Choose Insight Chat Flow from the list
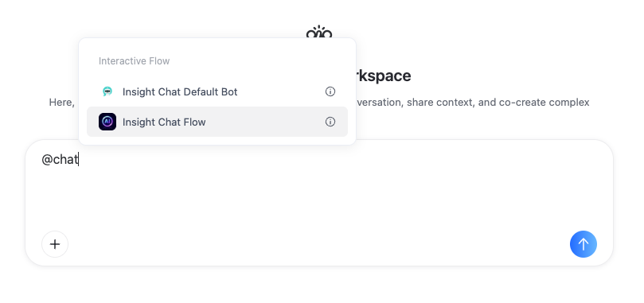 217,122
